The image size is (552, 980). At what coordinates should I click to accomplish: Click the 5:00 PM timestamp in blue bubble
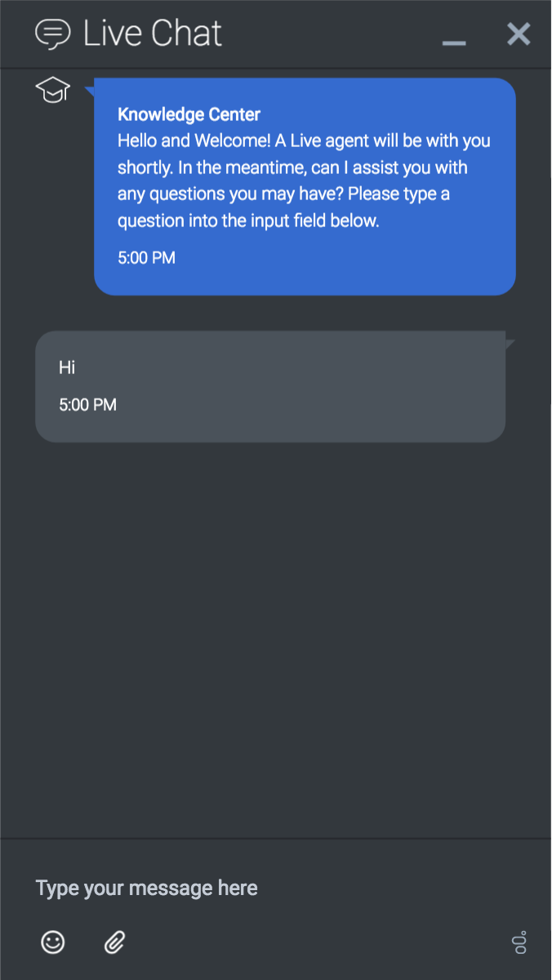coord(146,258)
